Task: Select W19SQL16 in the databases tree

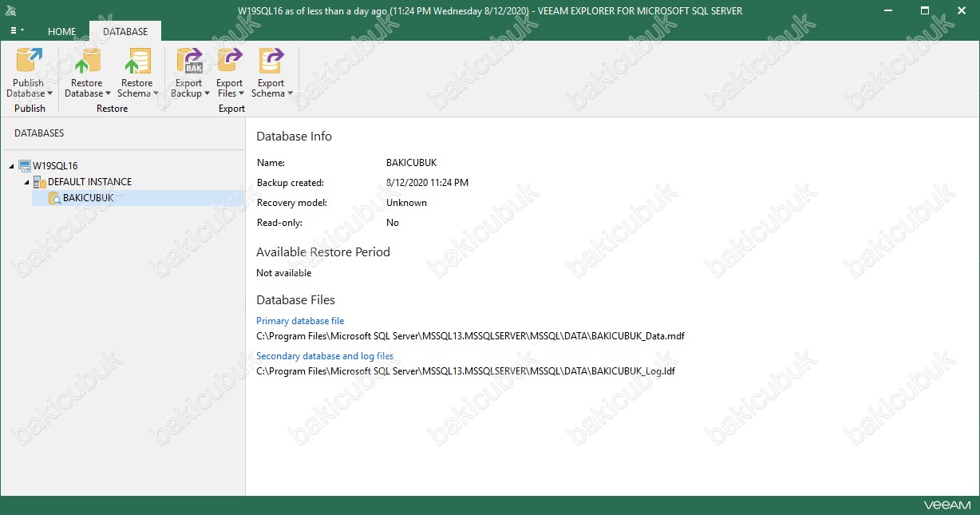Action: 55,166
